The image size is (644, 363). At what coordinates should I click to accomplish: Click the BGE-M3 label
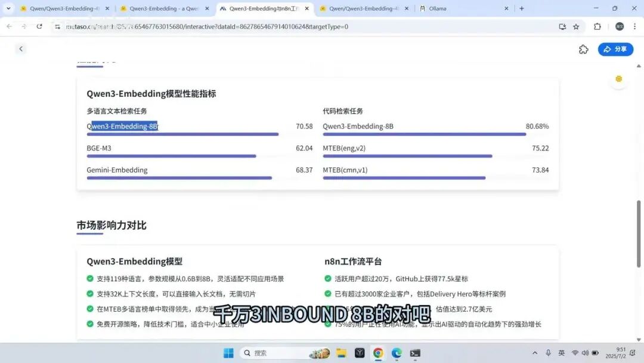pyautogui.click(x=99, y=148)
